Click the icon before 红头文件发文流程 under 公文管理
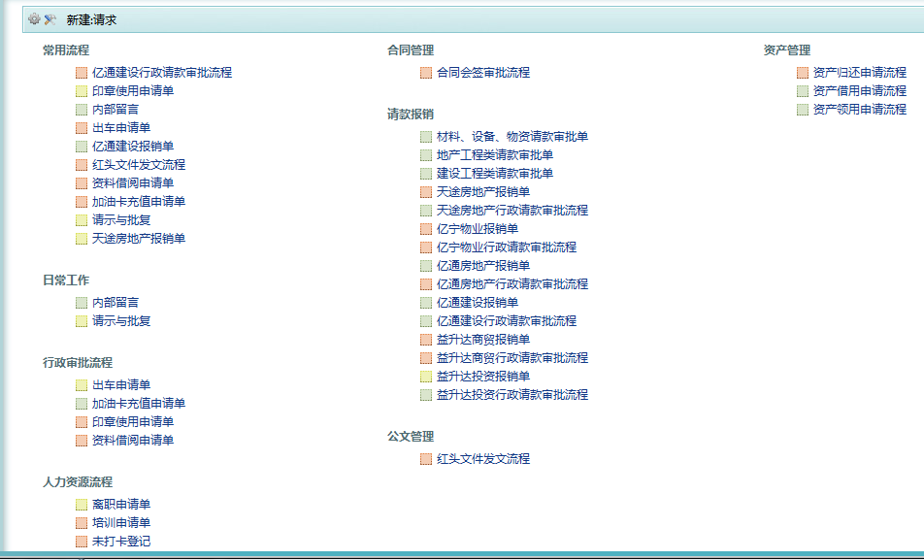 426,459
